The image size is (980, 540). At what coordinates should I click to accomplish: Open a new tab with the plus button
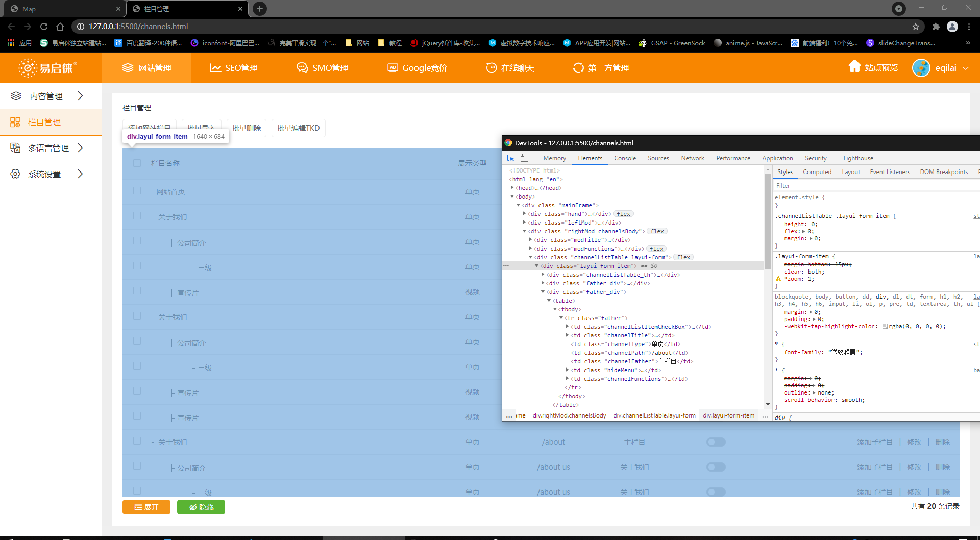tap(260, 9)
